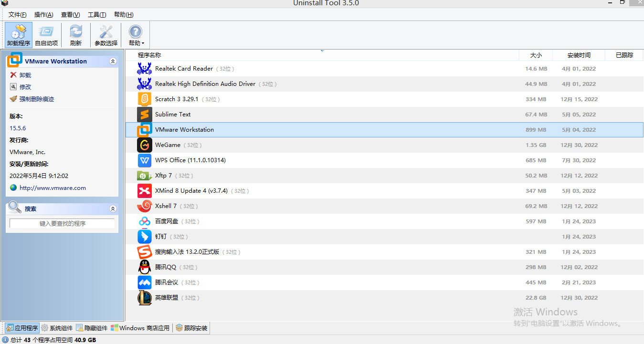Click the Uninstall Tool title bar icon
644x344 pixels.
[5, 3]
